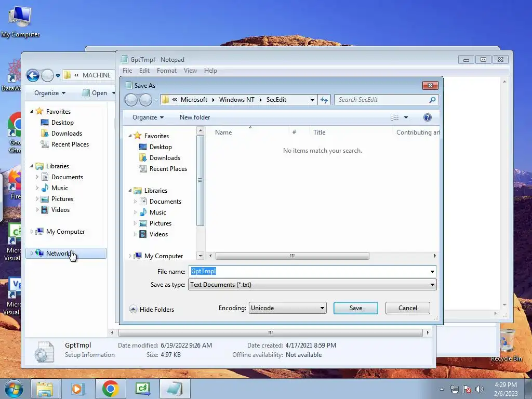
Task: Open Start menu orb on taskbar
Action: coord(14,389)
